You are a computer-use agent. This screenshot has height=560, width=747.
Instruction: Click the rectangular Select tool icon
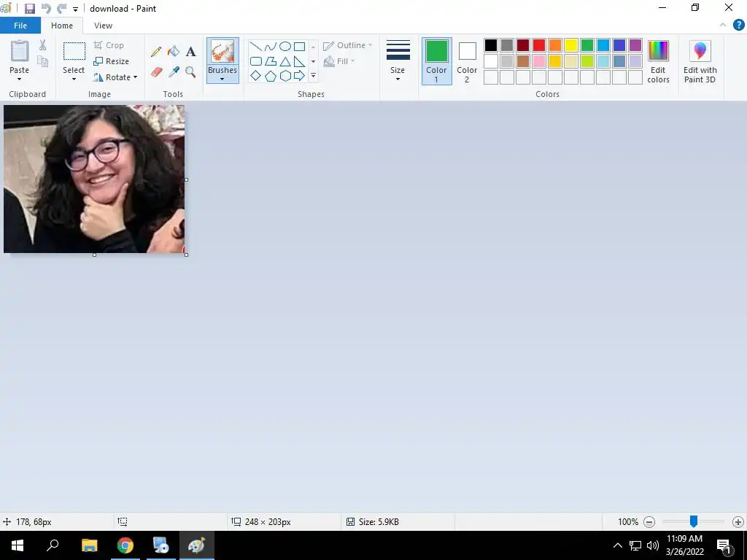coord(74,51)
